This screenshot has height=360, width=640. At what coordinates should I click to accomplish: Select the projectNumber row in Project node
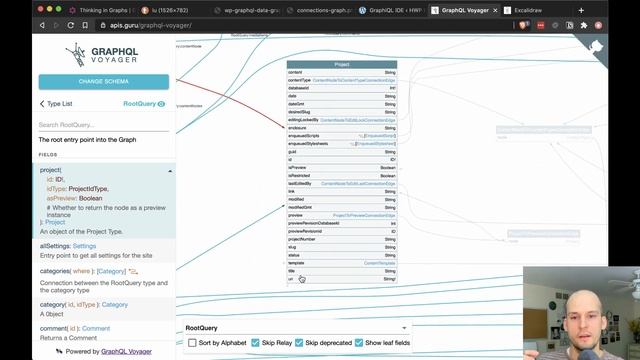point(342,239)
